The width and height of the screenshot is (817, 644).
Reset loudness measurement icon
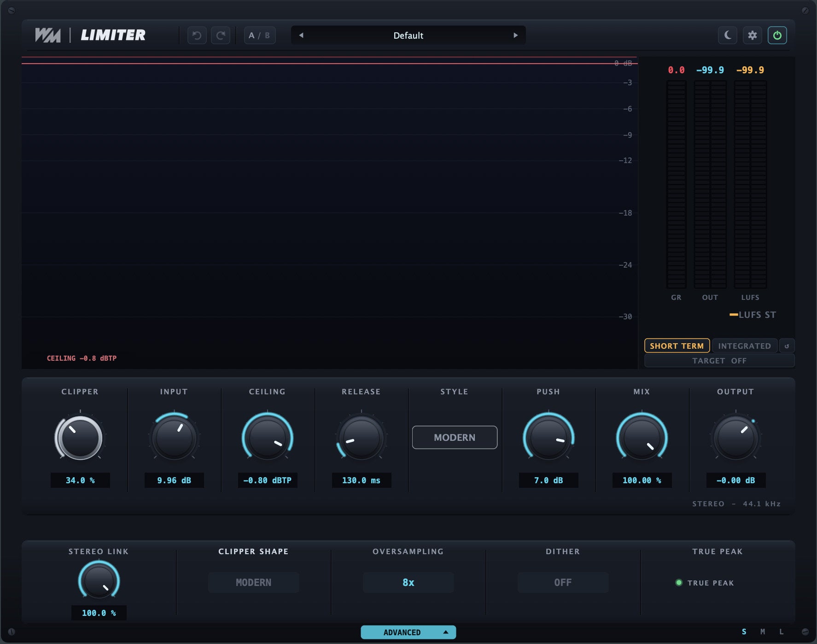point(787,346)
